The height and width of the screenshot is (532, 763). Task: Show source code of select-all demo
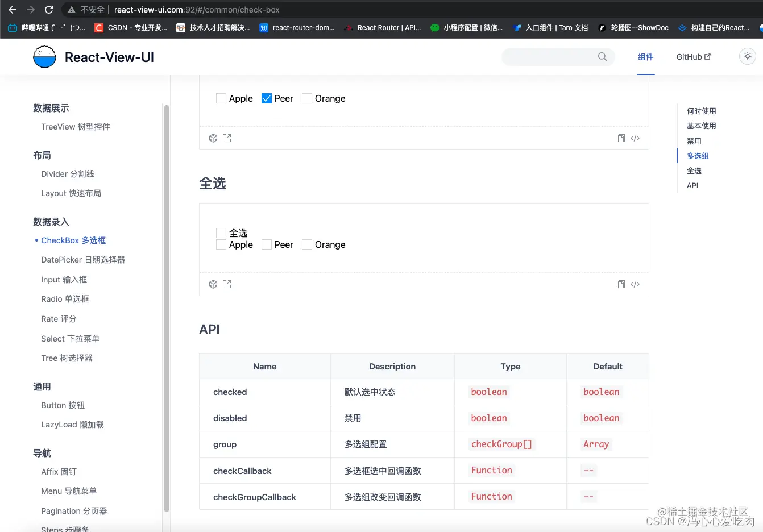point(635,284)
